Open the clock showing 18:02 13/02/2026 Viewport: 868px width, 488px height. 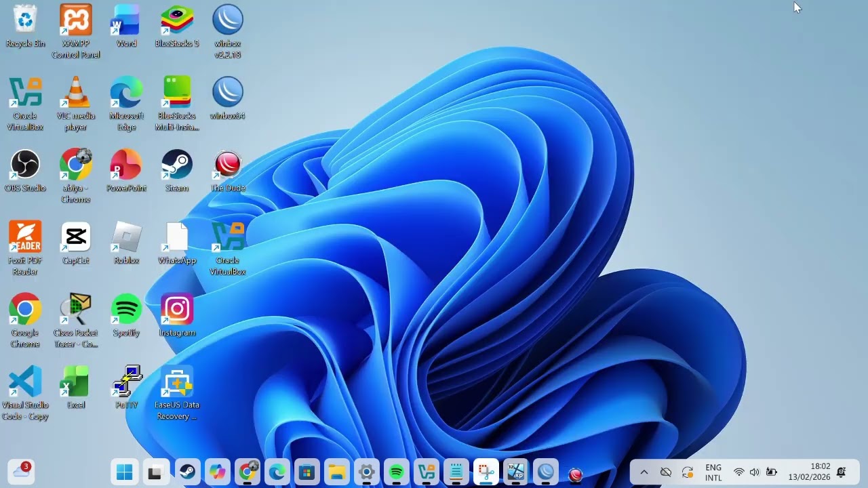click(810, 472)
